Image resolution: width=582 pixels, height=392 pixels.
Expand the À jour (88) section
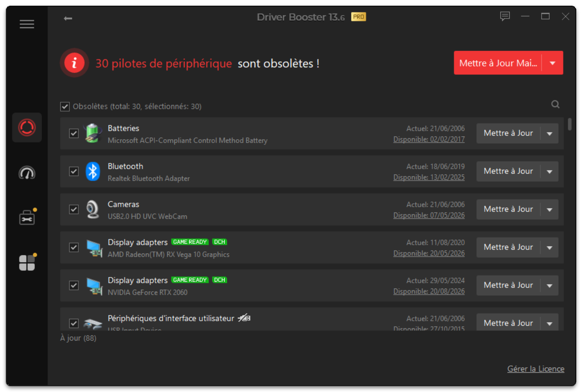78,338
